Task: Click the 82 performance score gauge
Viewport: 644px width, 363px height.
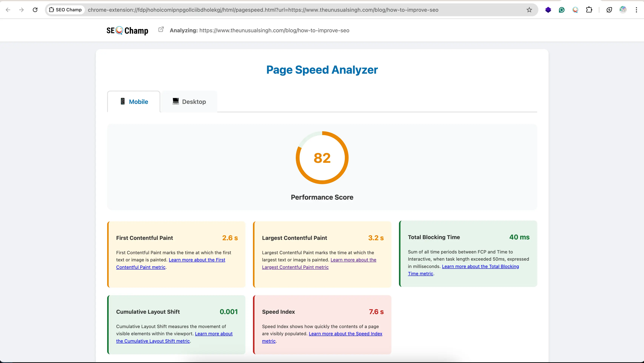Action: 322,158
